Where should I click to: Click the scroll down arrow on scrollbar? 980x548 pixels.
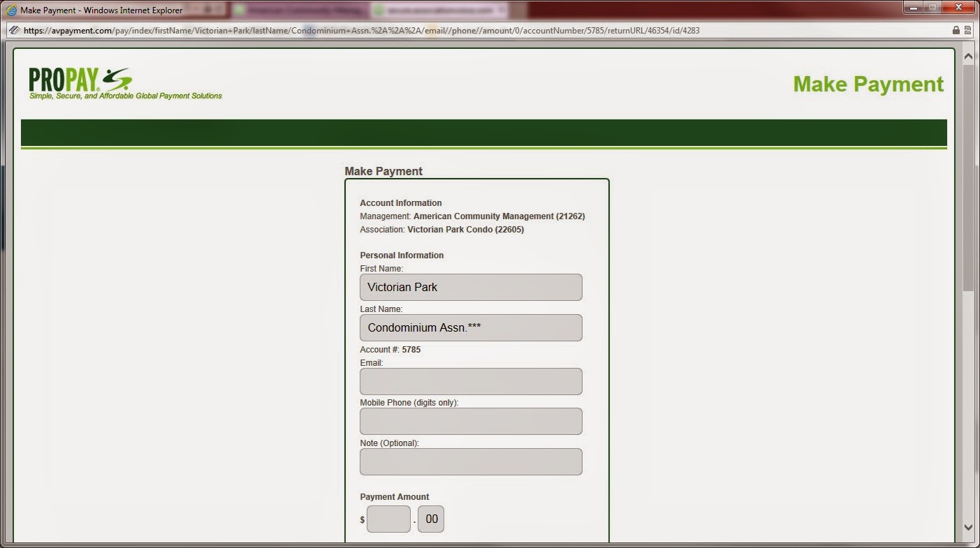[x=968, y=528]
